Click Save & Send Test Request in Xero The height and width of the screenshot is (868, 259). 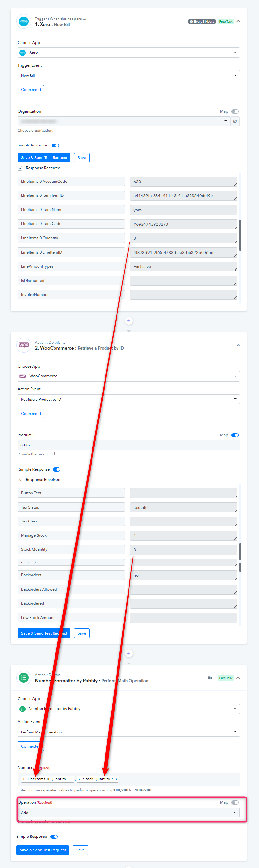pos(44,158)
